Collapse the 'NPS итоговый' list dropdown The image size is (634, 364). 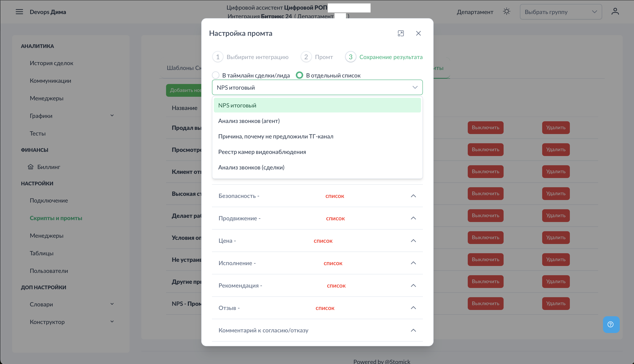(x=415, y=87)
